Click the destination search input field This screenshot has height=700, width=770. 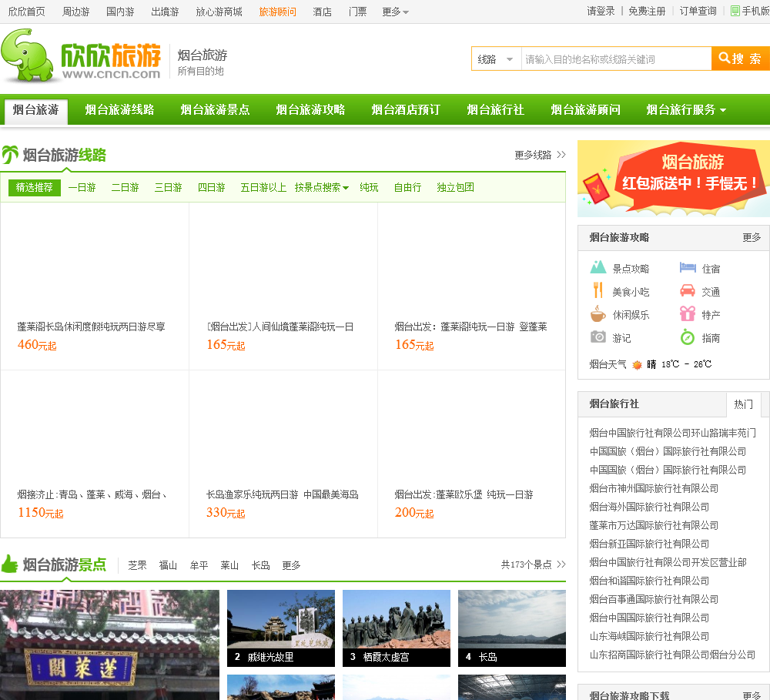point(615,59)
